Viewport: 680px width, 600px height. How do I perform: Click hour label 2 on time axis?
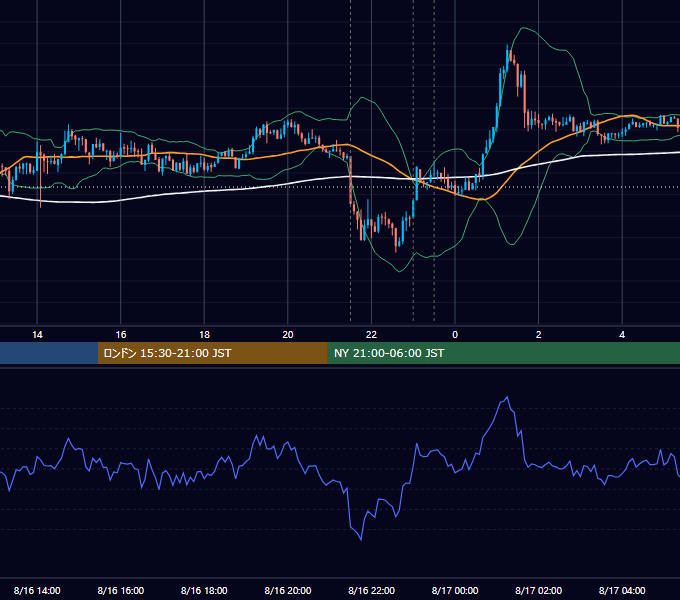pos(539,335)
